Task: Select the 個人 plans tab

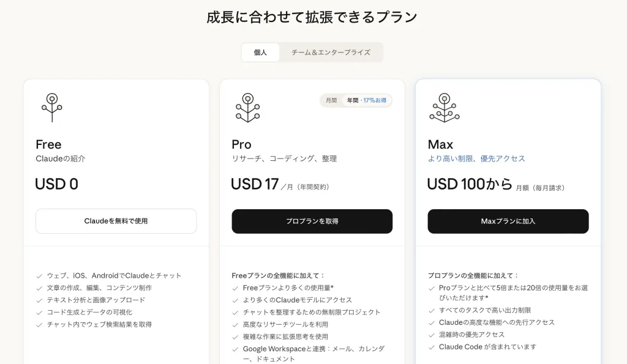Action: click(x=260, y=53)
